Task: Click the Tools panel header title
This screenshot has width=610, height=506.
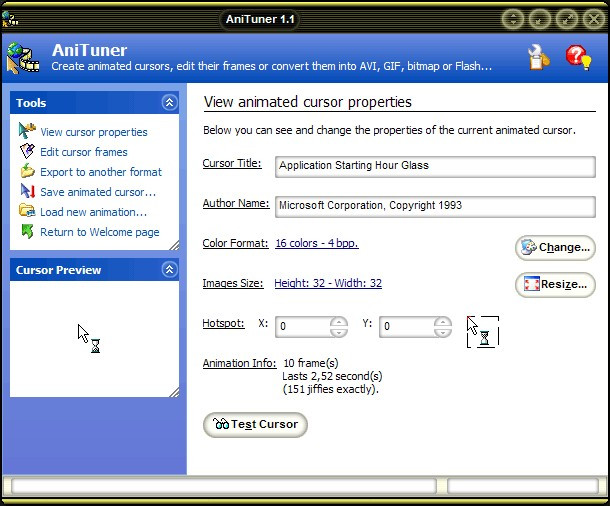Action: click(31, 103)
